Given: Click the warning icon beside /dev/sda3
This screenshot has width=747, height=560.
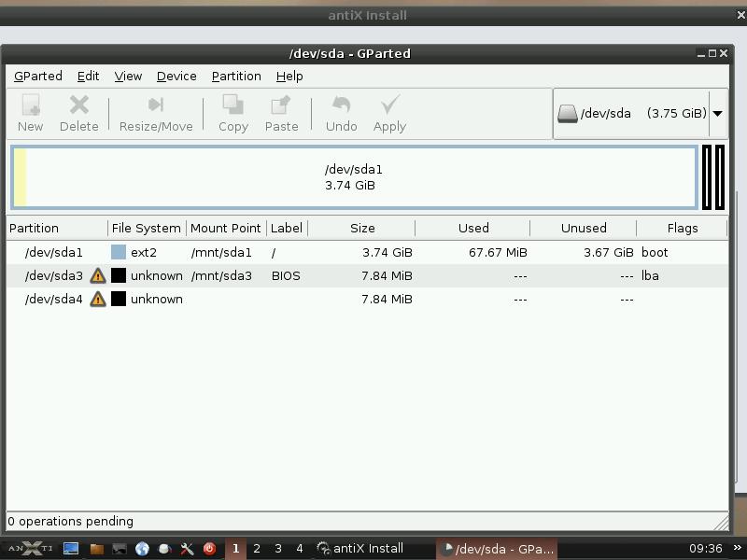Looking at the screenshot, I should tap(98, 275).
